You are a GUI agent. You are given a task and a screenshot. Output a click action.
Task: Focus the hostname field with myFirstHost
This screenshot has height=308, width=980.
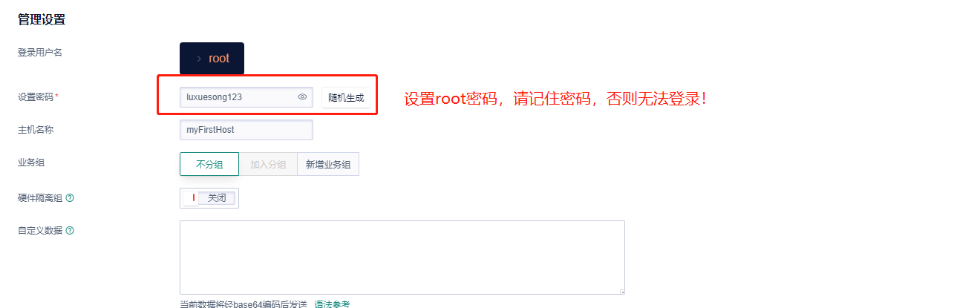(x=246, y=130)
